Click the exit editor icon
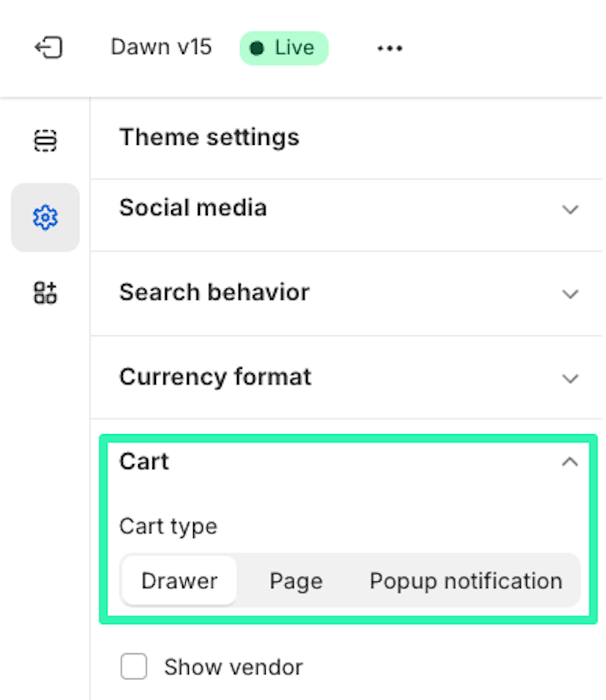 pyautogui.click(x=48, y=48)
